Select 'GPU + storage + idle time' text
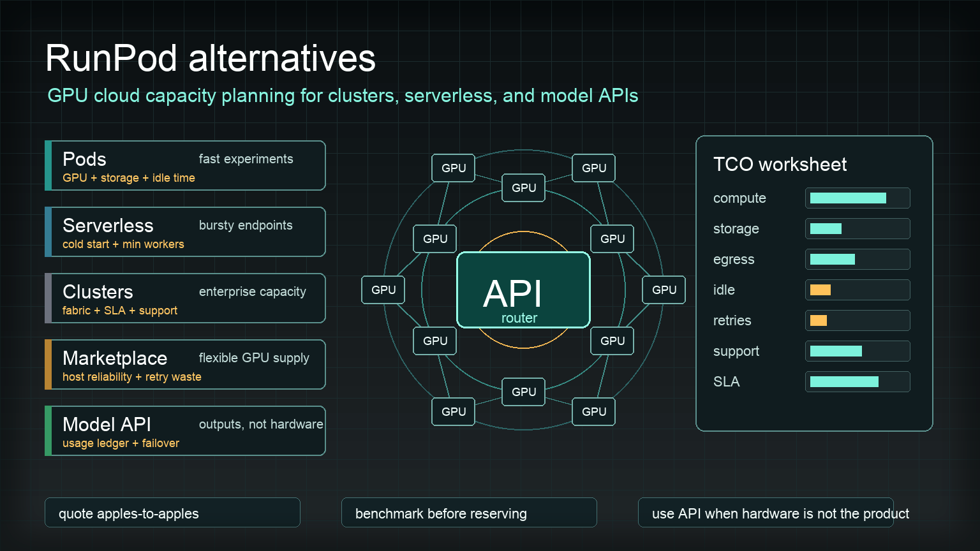Viewport: 980px width, 551px height. [129, 178]
